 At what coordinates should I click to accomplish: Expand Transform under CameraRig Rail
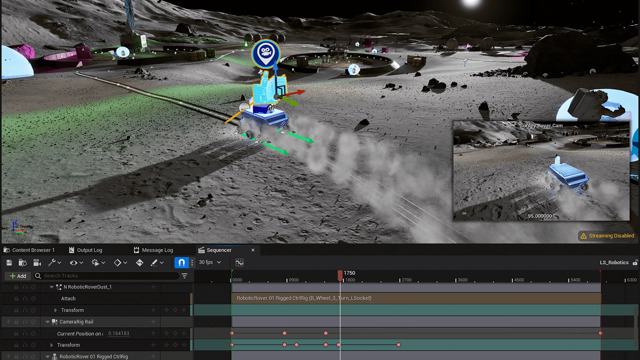tap(51, 345)
